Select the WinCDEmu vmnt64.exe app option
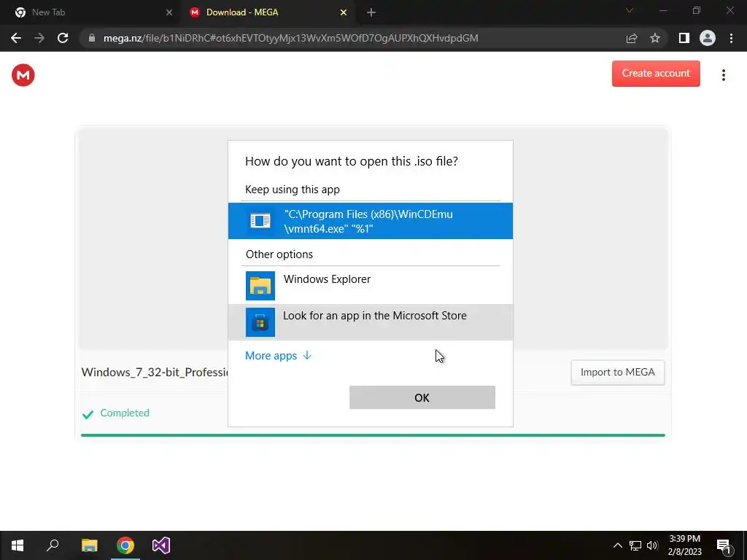Screen dimensions: 747x560 tap(370, 221)
